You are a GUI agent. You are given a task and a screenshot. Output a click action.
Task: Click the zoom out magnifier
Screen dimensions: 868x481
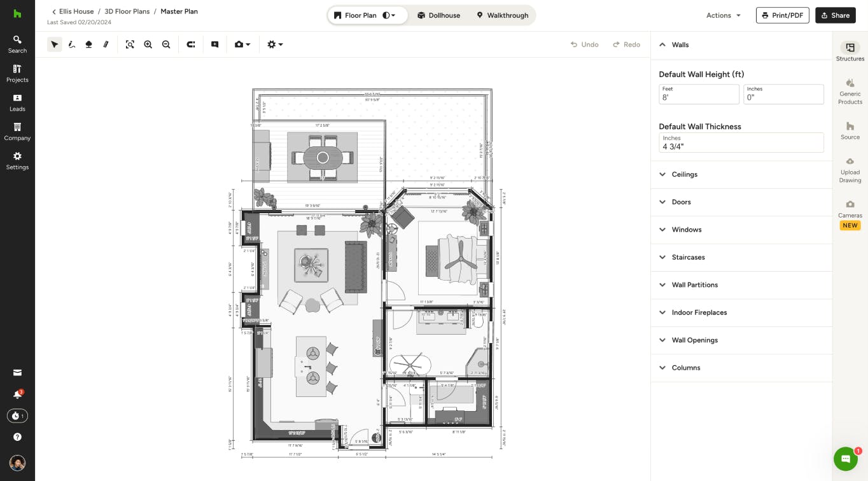166,45
